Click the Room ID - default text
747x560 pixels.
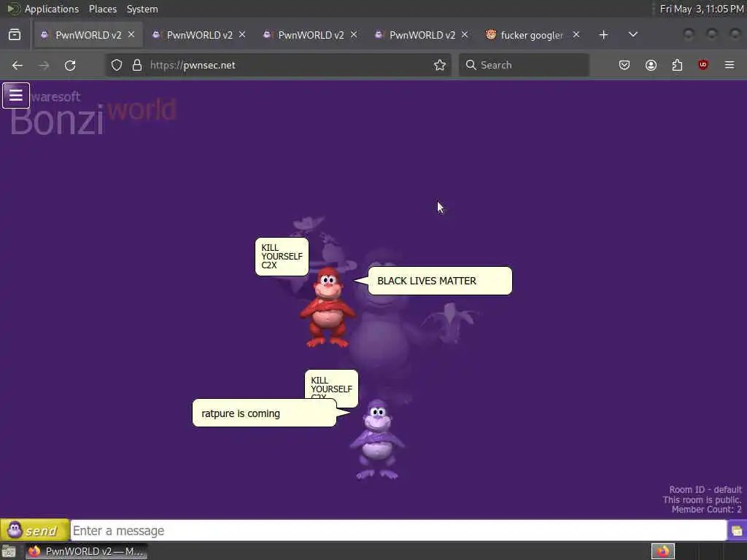coord(705,489)
